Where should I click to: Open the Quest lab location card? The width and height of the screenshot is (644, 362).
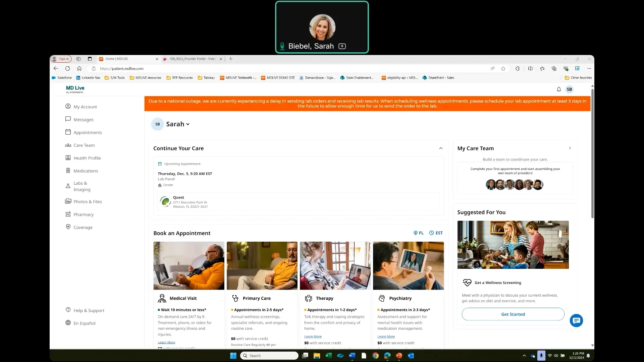coord(299,202)
